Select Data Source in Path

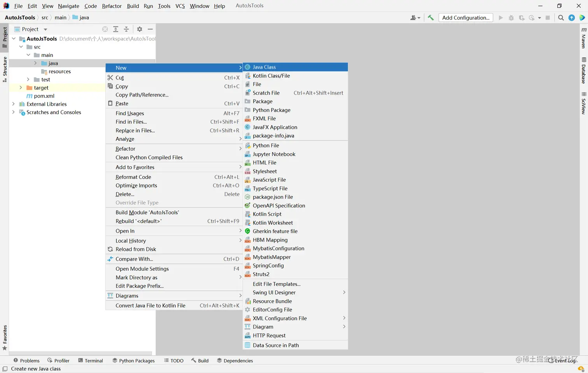click(295, 345)
